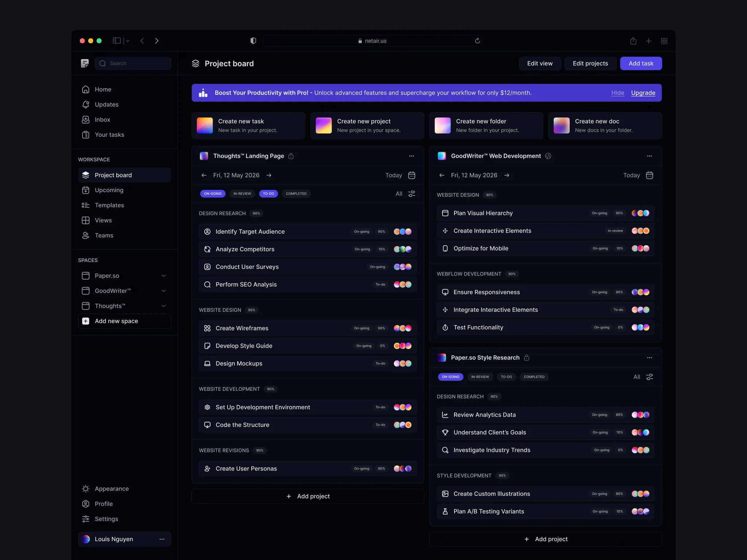The image size is (747, 560).
Task: Click the Templates list icon
Action: pyautogui.click(x=86, y=205)
